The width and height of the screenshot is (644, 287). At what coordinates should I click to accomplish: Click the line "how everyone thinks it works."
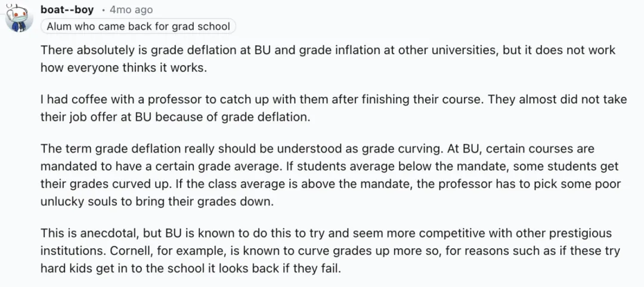(x=123, y=67)
